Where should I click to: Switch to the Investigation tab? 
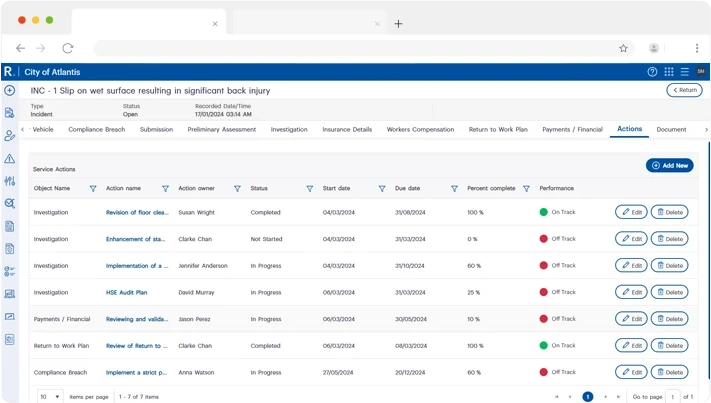[289, 129]
